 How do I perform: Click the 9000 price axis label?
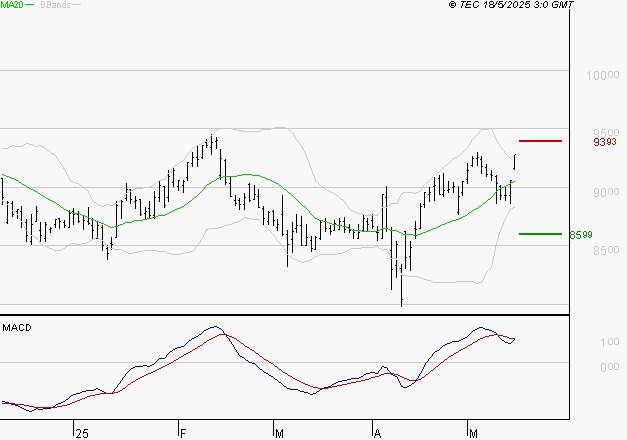(x=606, y=192)
